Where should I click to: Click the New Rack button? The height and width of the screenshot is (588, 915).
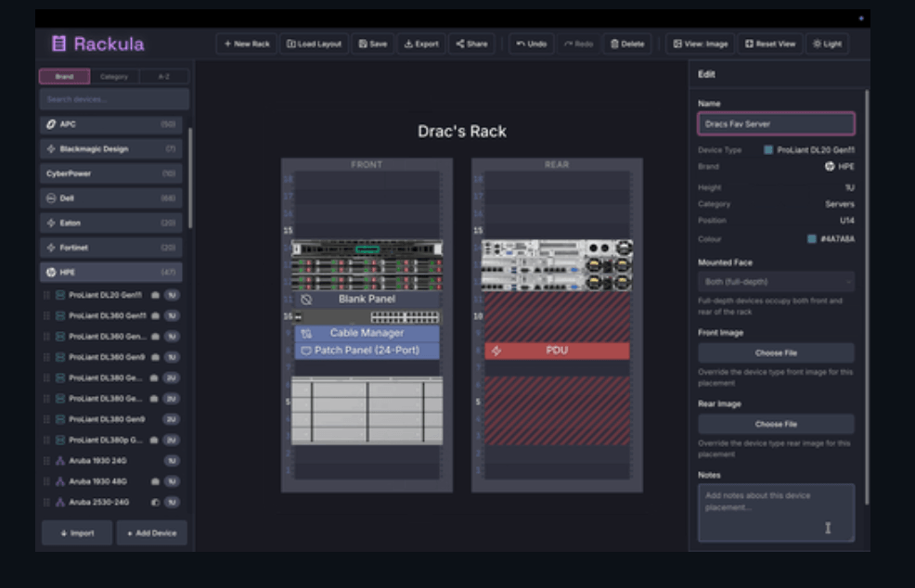click(246, 44)
